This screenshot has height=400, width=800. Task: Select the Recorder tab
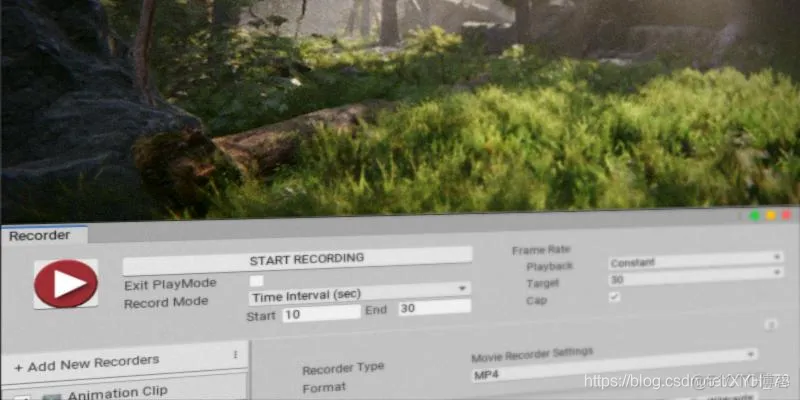(44, 235)
